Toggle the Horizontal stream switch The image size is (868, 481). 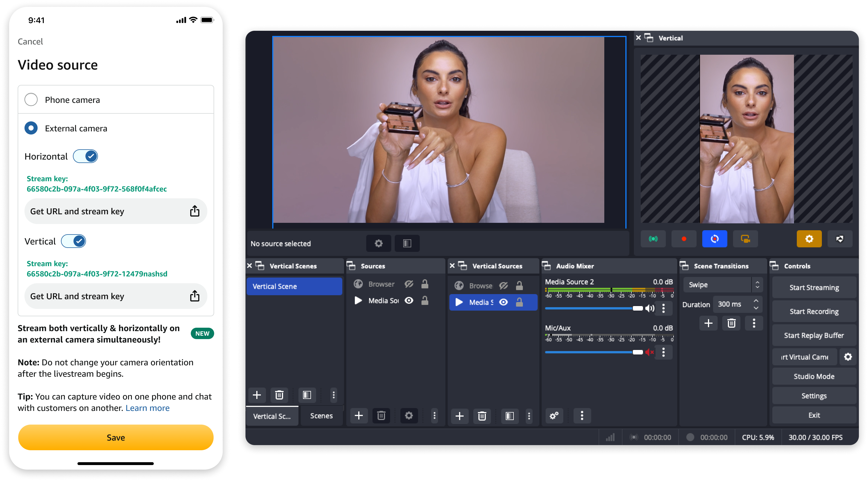pos(85,156)
